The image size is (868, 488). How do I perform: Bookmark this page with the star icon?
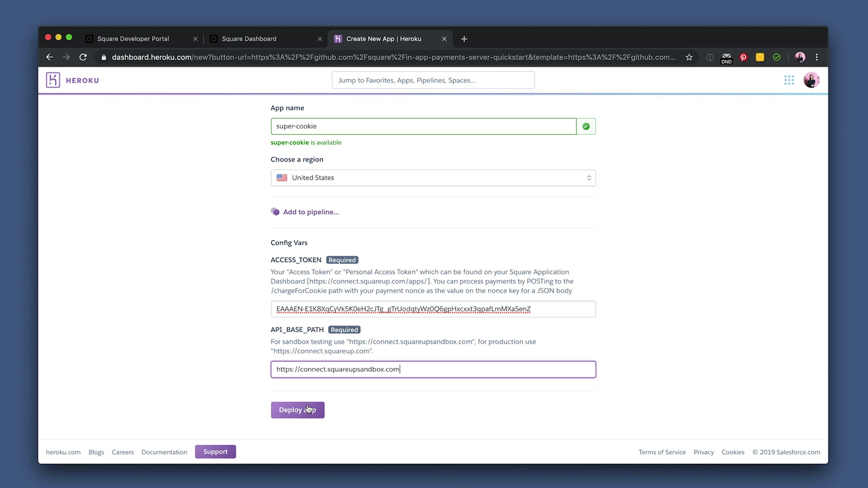[689, 57]
